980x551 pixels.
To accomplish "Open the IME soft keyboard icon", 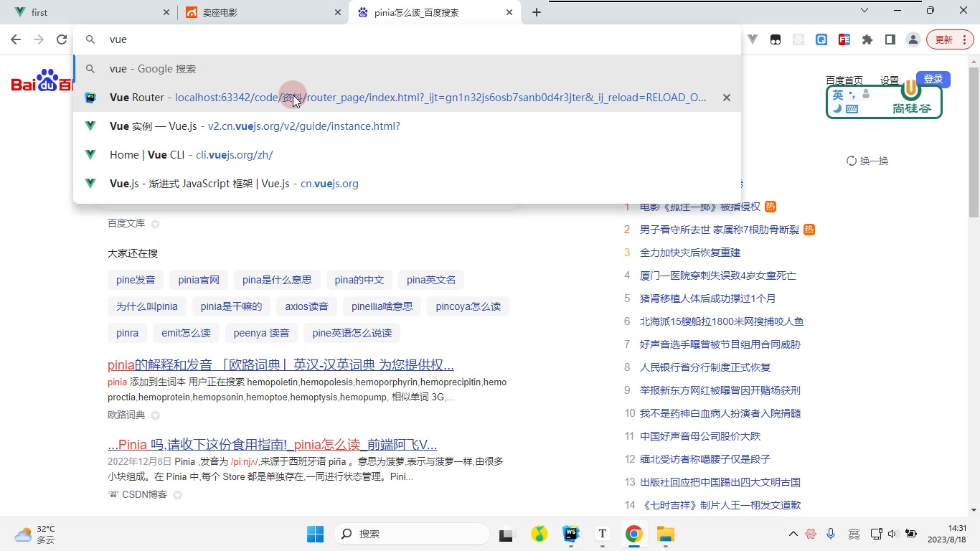I will [852, 109].
